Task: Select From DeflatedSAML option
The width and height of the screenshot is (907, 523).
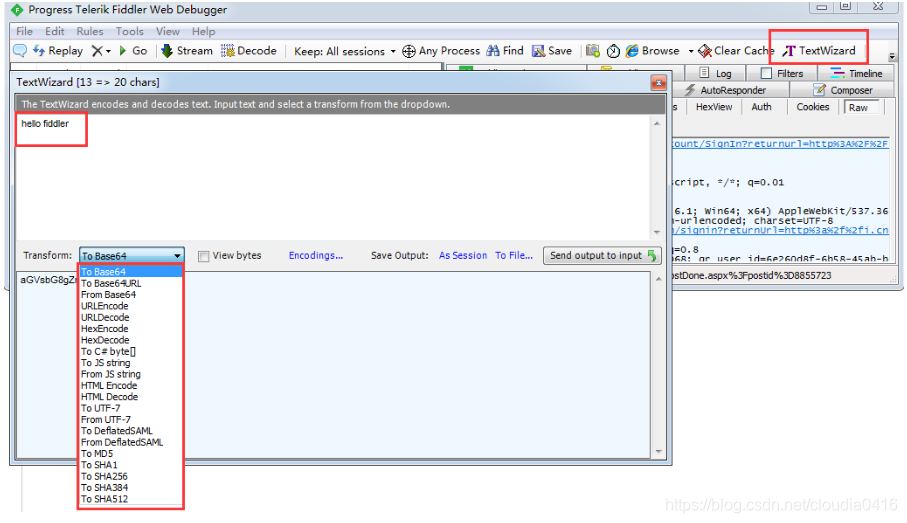Action: (x=131, y=442)
